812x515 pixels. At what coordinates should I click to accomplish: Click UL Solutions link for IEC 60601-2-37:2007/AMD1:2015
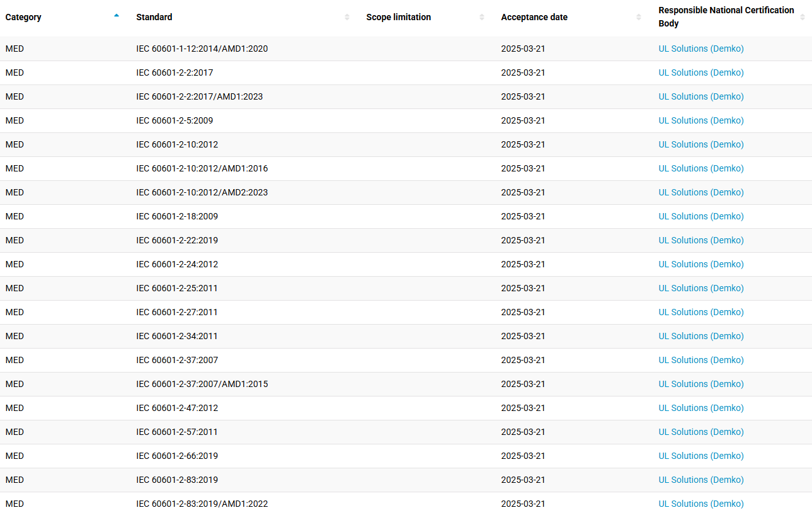(701, 384)
